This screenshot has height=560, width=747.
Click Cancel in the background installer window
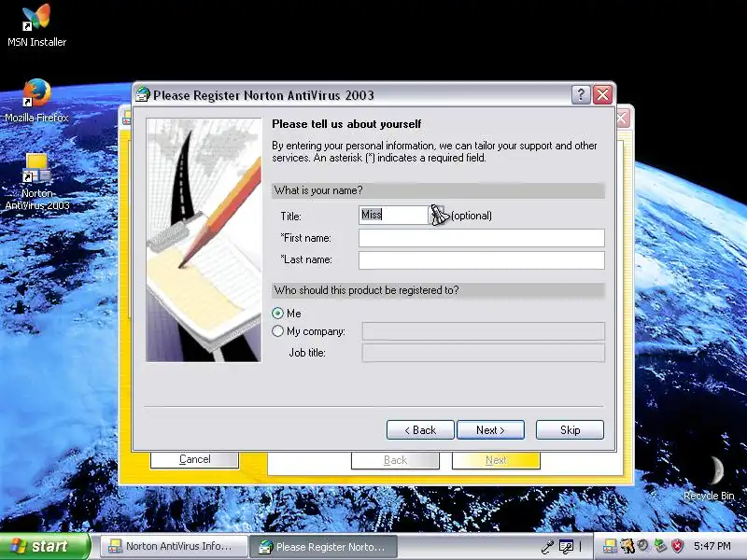tap(194, 459)
